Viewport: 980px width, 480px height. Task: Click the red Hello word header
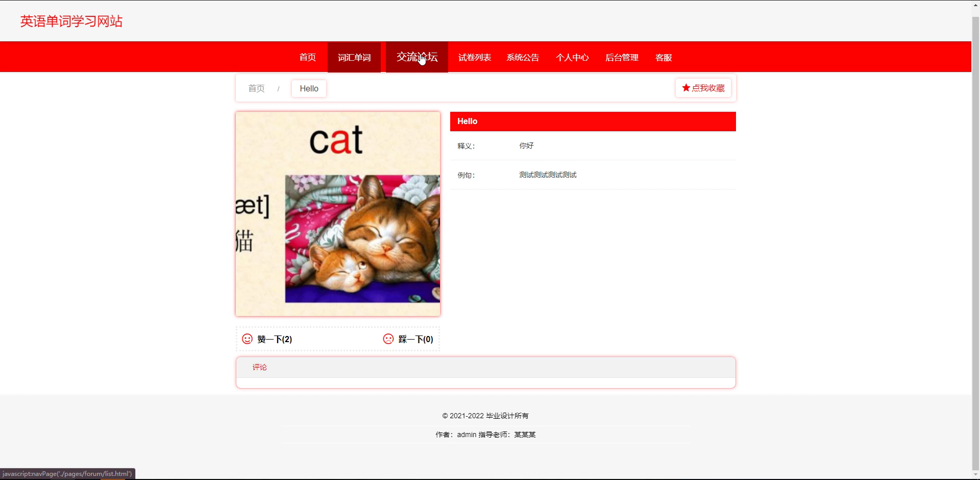[593, 122]
